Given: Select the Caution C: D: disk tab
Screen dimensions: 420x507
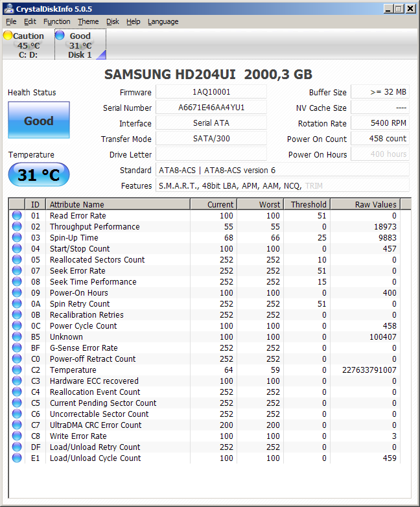Looking at the screenshot, I should pyautogui.click(x=28, y=45).
